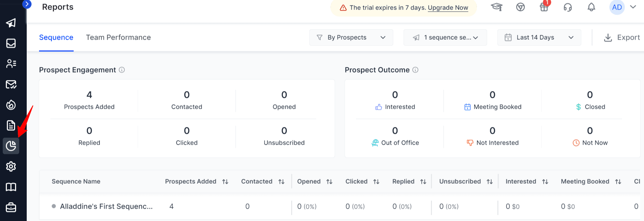The image size is (644, 221).
Task: Open the gift box icon with notification badge
Action: tap(544, 7)
